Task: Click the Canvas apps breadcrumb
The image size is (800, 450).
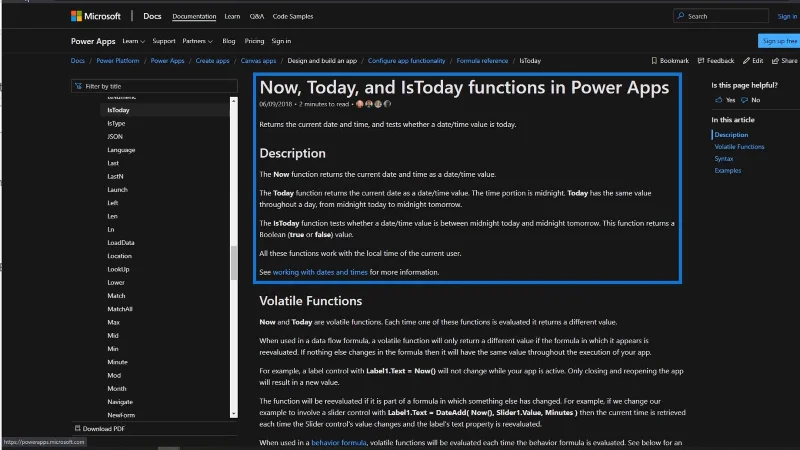Action: [258, 60]
